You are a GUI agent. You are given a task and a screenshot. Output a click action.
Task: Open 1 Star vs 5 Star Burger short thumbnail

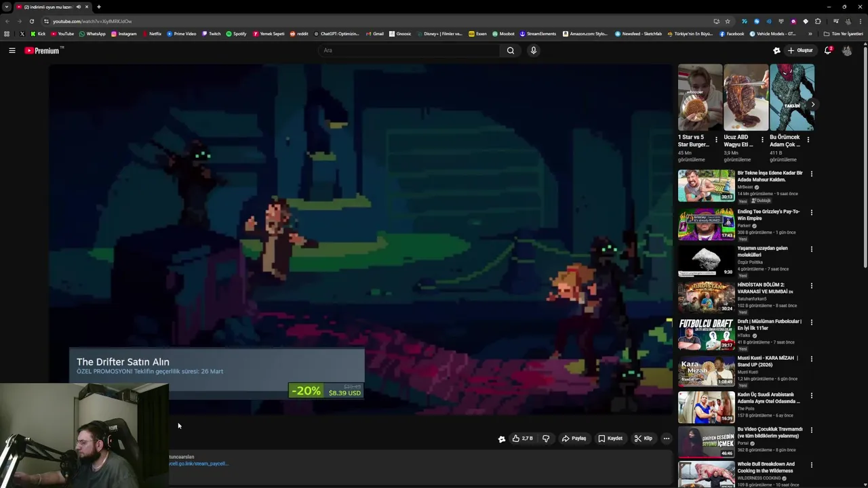click(700, 98)
